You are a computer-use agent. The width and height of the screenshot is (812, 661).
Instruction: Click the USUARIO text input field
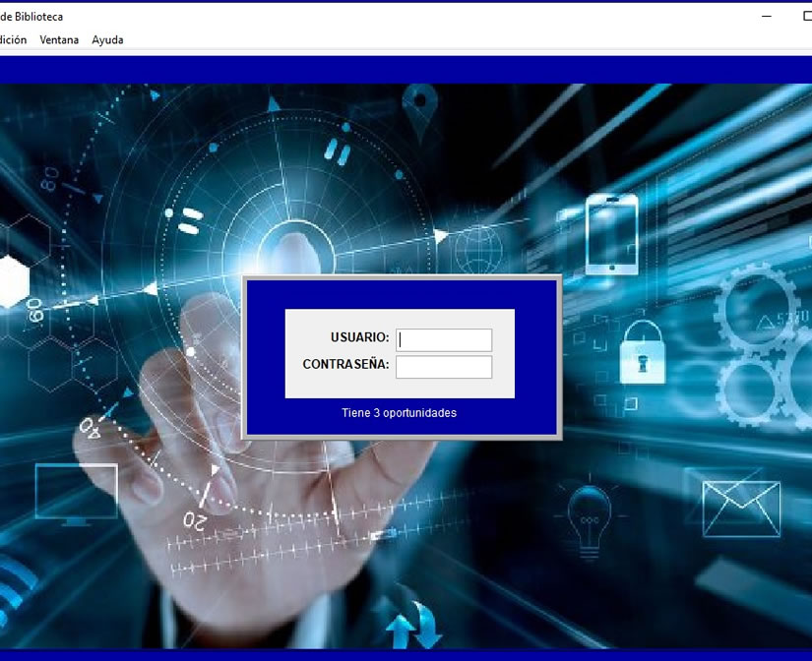pyautogui.click(x=443, y=339)
